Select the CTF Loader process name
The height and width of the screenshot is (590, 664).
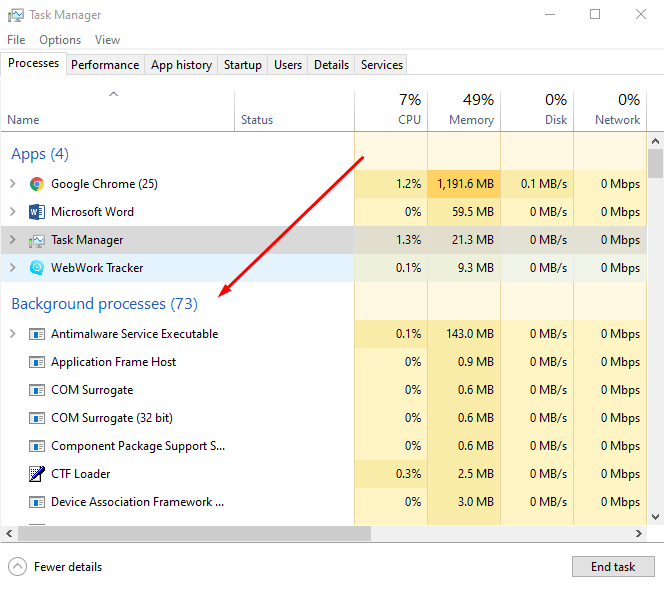point(80,474)
